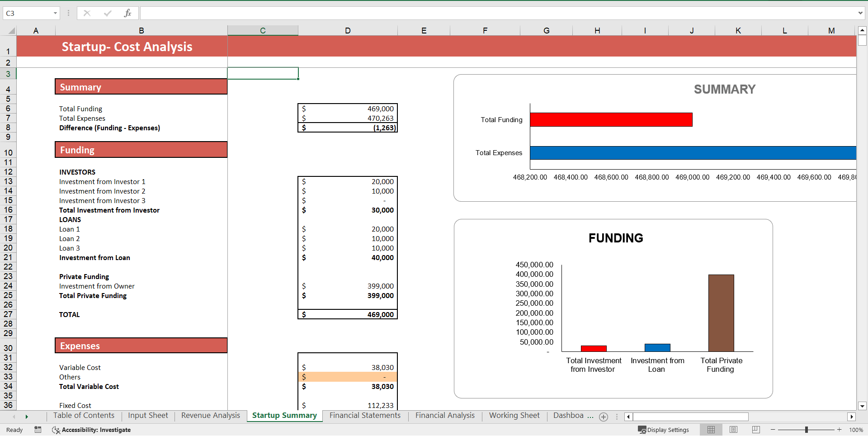Select the brown Total Private Funding column
868x436 pixels.
(x=721, y=313)
